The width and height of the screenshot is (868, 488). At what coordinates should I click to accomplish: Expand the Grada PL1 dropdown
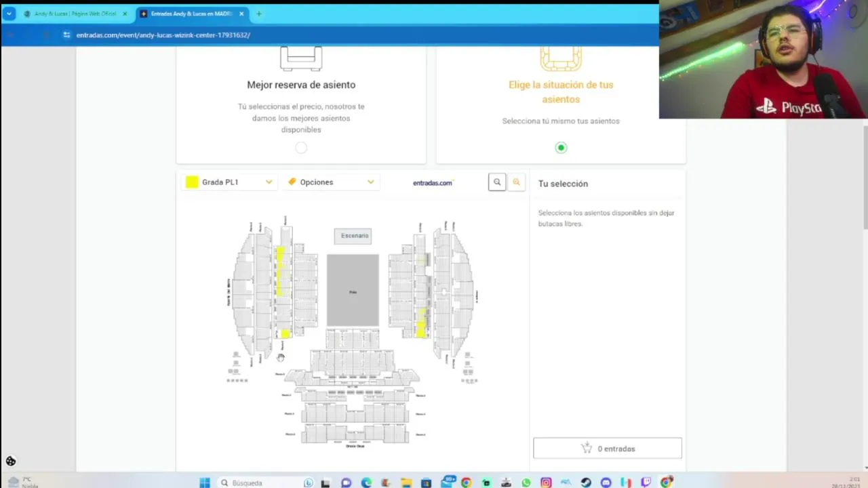tap(229, 182)
